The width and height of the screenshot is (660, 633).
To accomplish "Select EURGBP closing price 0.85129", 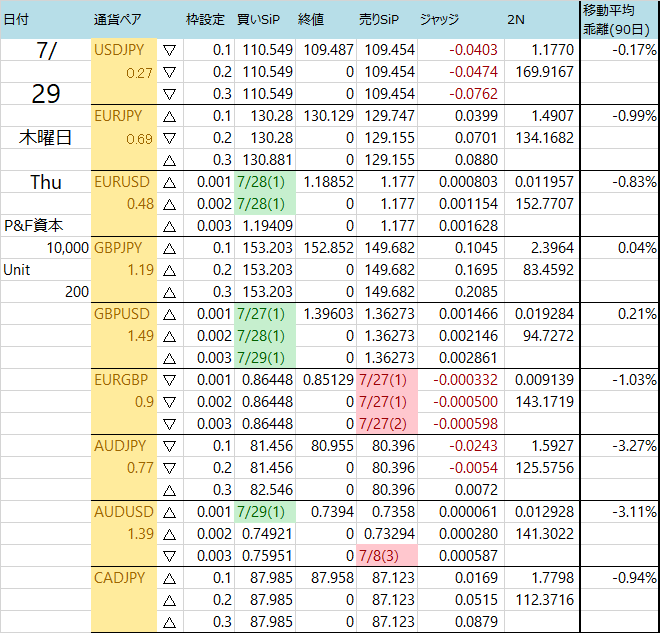I will [x=328, y=380].
